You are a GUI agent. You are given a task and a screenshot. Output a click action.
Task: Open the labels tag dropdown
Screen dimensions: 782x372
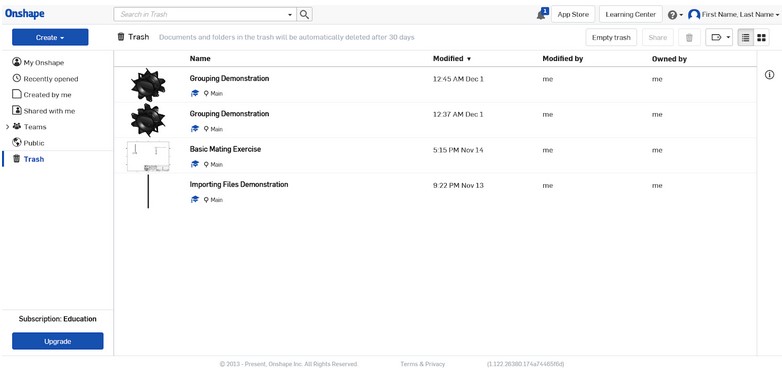tap(719, 37)
